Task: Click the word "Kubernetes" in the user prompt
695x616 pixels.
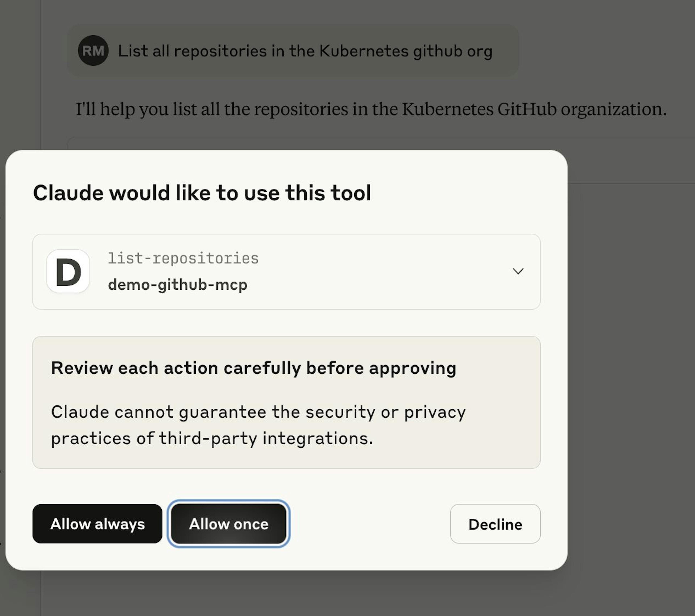Action: 363,51
